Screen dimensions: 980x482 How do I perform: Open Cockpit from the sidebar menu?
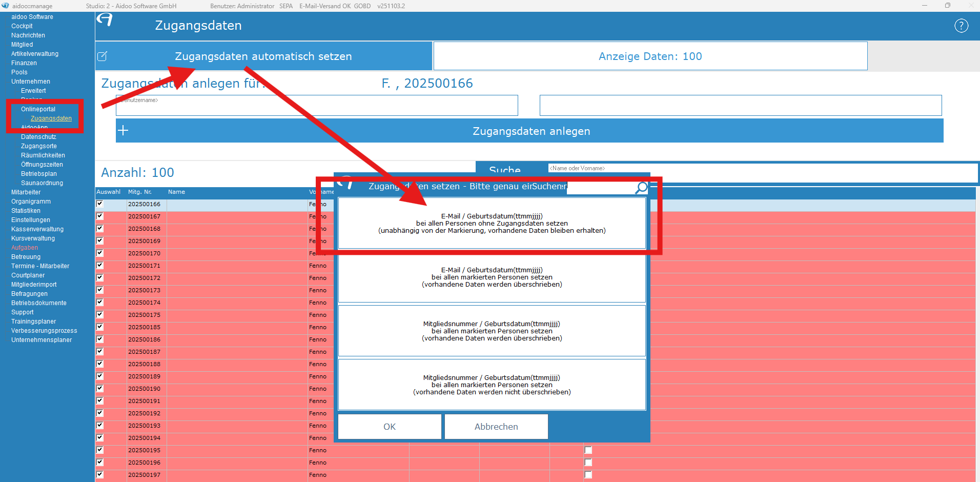[22, 26]
